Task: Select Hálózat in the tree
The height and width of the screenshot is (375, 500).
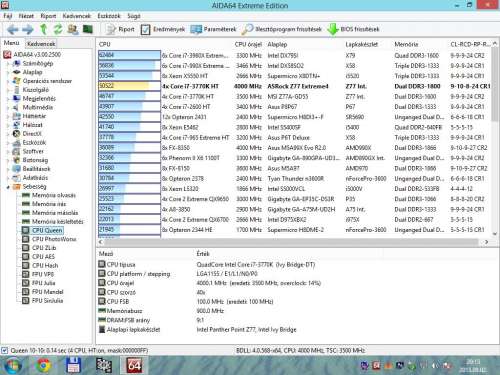Action: (32, 125)
